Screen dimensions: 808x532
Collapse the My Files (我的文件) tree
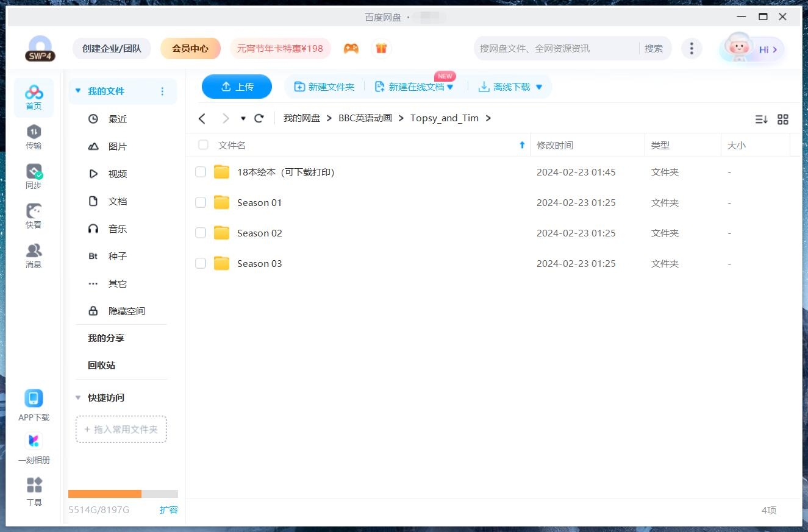point(78,91)
